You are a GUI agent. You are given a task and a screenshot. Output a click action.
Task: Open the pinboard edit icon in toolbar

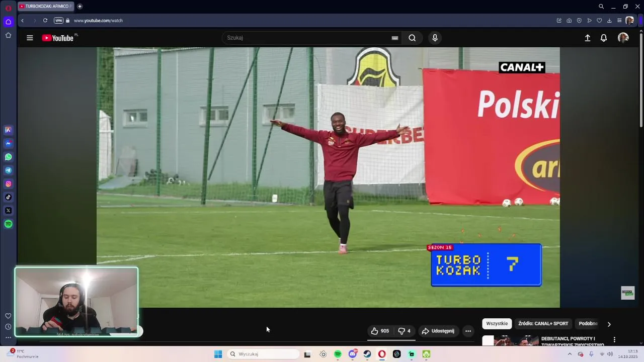[x=559, y=21]
